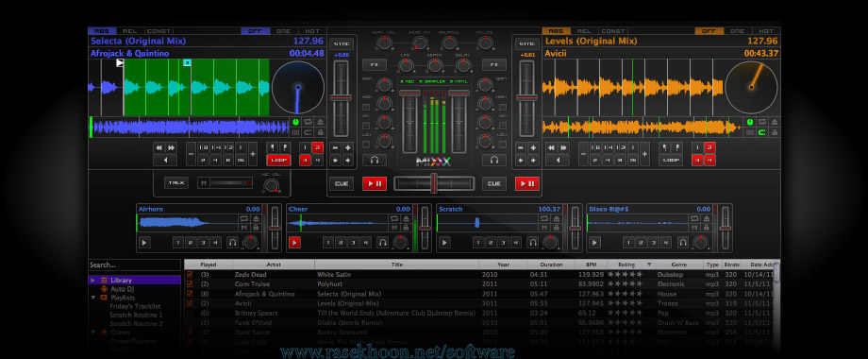Enable headphone cue for left channel

click(375, 160)
